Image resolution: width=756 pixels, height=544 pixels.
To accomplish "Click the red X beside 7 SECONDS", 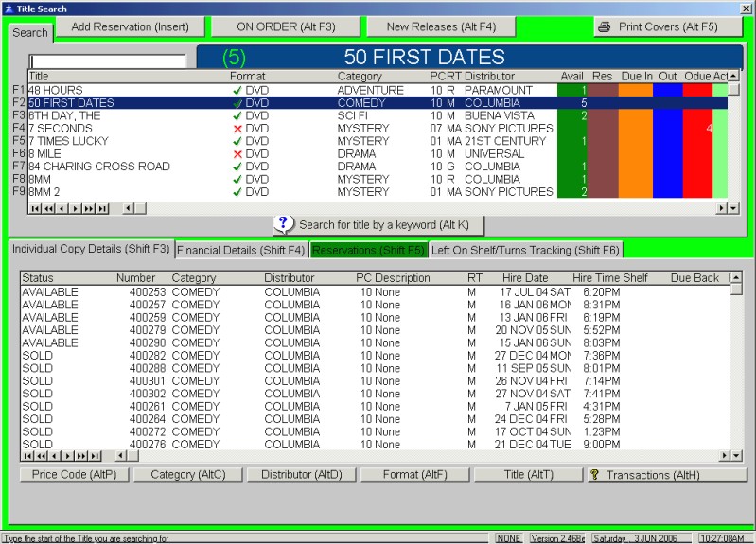I will pos(237,128).
